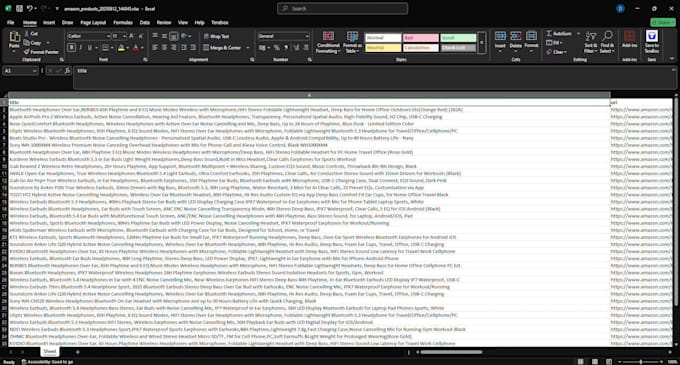Toggle Underline formatting
680x365 pixels.
click(90, 48)
